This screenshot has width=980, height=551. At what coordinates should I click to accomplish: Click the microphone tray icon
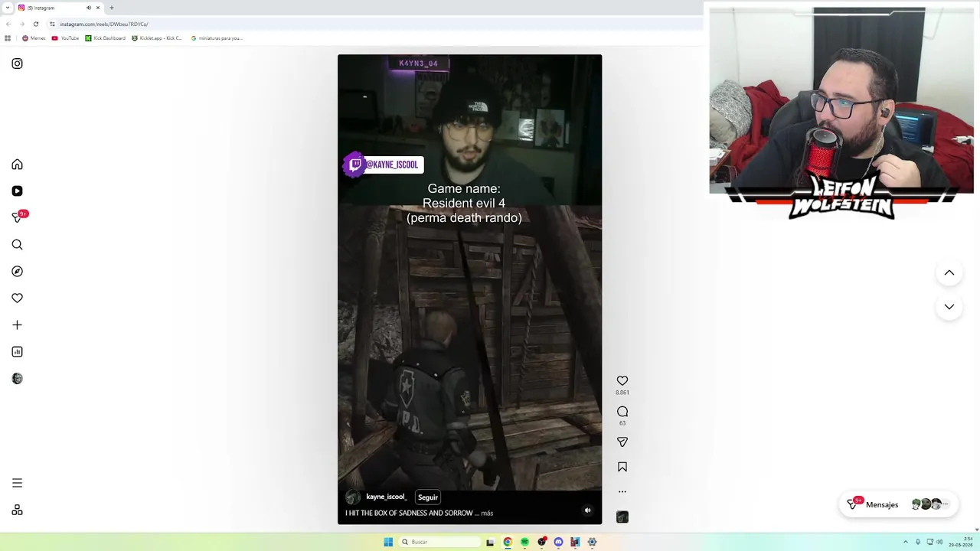918,542
